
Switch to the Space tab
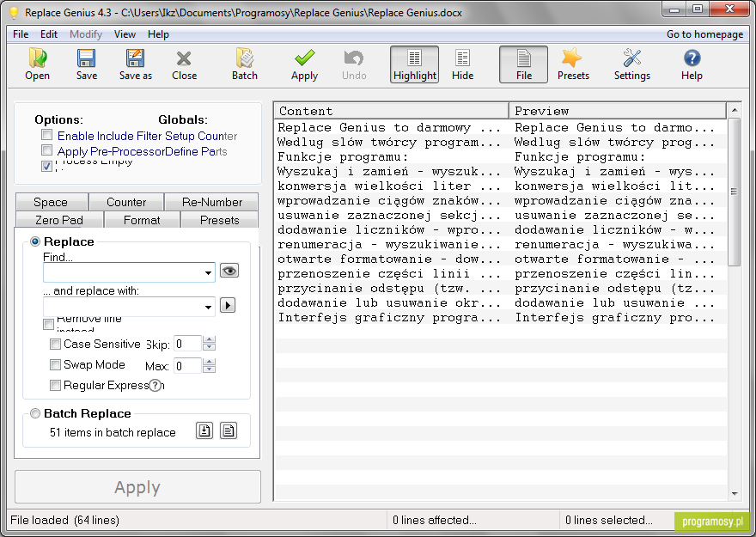tap(51, 202)
